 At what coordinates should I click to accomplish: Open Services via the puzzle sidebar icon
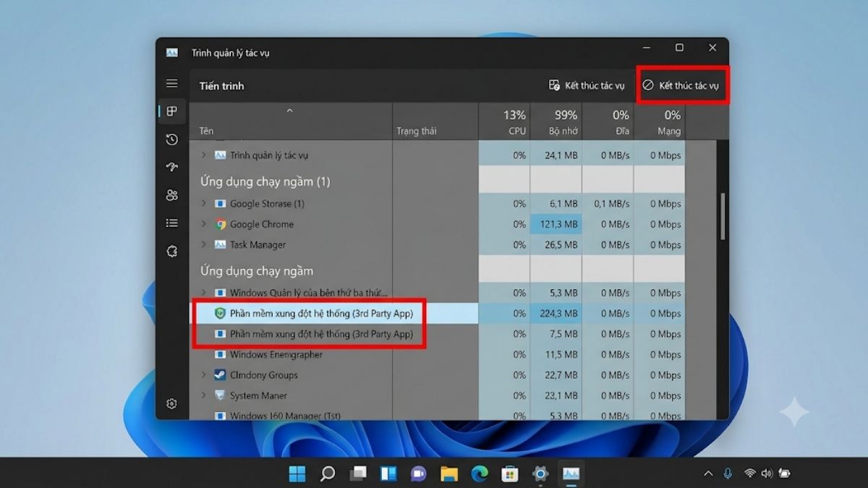[x=171, y=251]
